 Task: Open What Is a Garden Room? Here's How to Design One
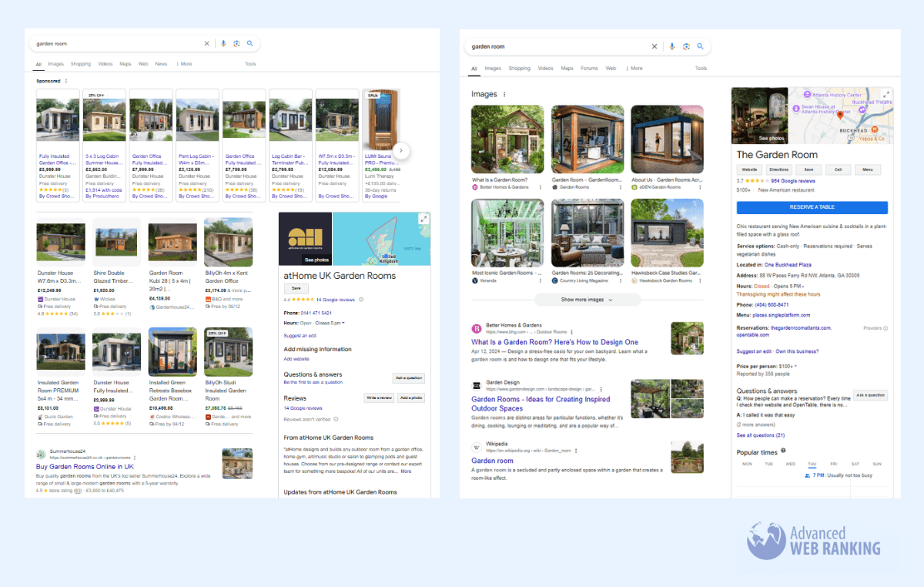pos(554,342)
